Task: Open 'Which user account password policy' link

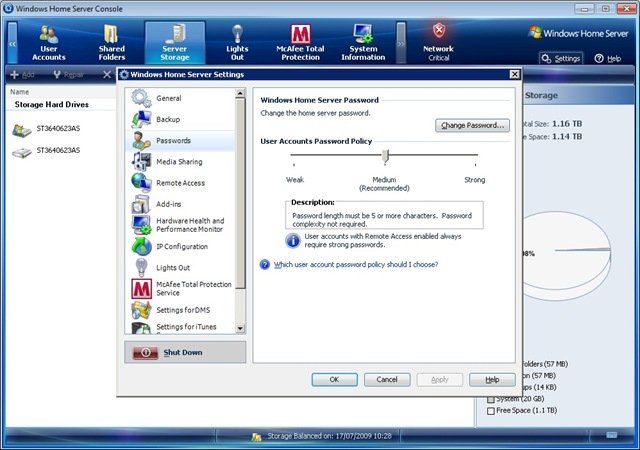Action: 356,265
